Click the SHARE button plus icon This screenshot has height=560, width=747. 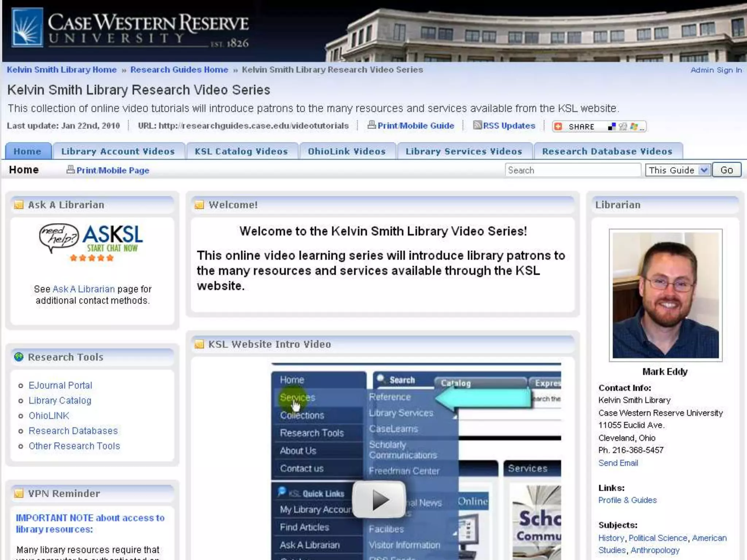pos(558,127)
